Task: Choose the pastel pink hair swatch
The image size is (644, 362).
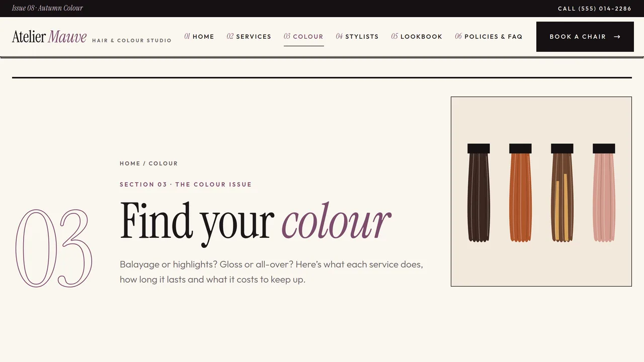Action: click(x=604, y=193)
